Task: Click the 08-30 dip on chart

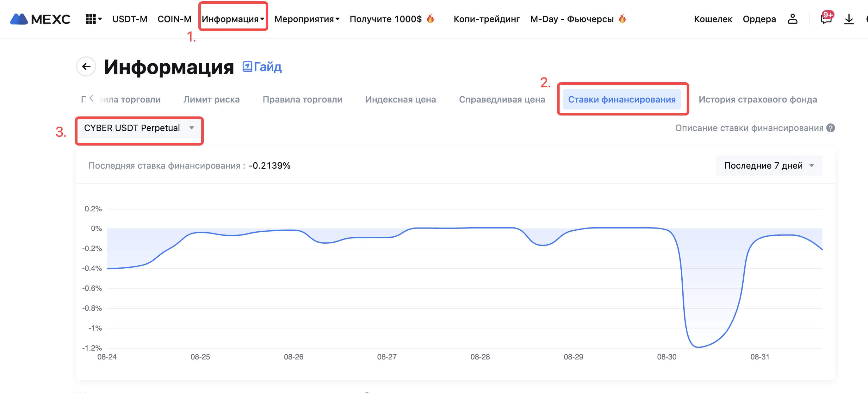Action: (x=697, y=346)
